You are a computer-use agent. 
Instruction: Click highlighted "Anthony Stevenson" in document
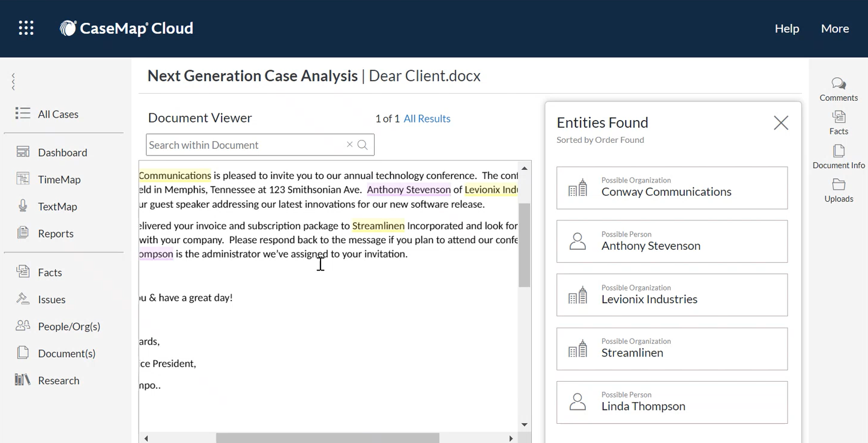(x=409, y=190)
